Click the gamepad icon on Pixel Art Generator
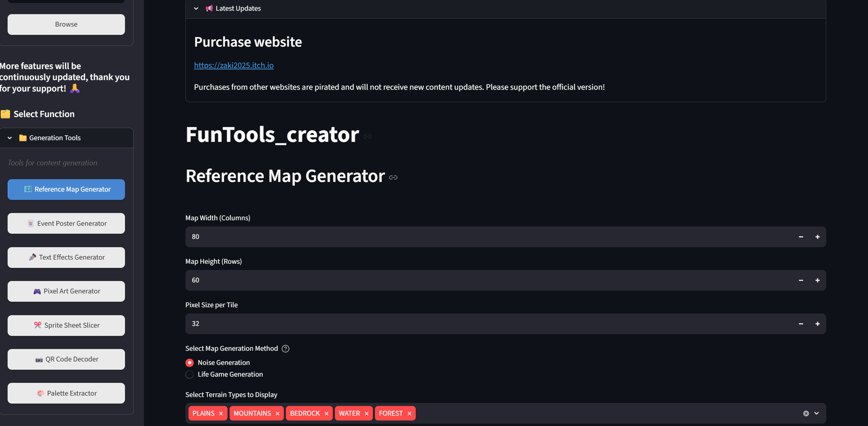This screenshot has width=868, height=426. click(x=37, y=291)
